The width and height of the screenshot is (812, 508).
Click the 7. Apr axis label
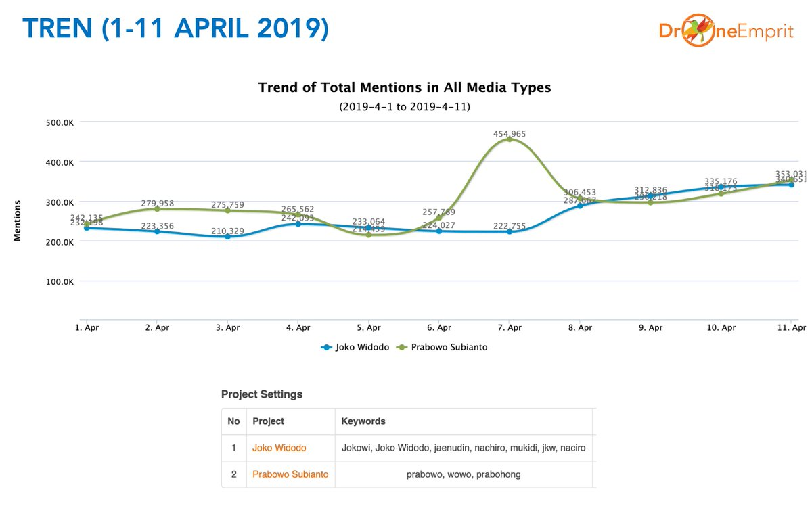click(510, 327)
